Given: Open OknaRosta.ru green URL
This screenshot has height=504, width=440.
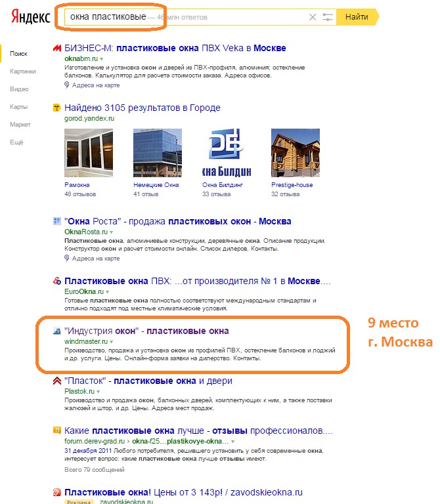Looking at the screenshot, I should point(86,232).
